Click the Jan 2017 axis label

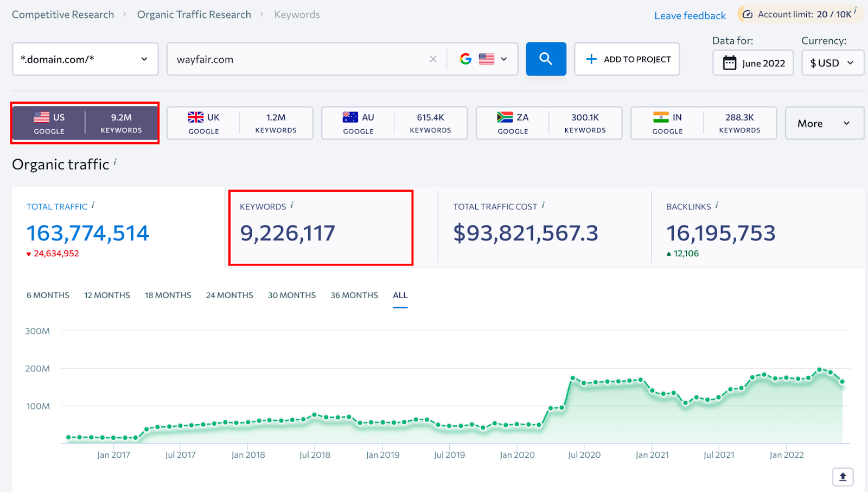[113, 455]
